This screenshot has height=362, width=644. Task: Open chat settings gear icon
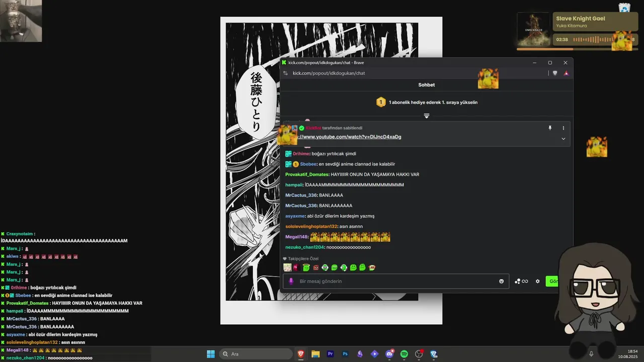pyautogui.click(x=537, y=281)
